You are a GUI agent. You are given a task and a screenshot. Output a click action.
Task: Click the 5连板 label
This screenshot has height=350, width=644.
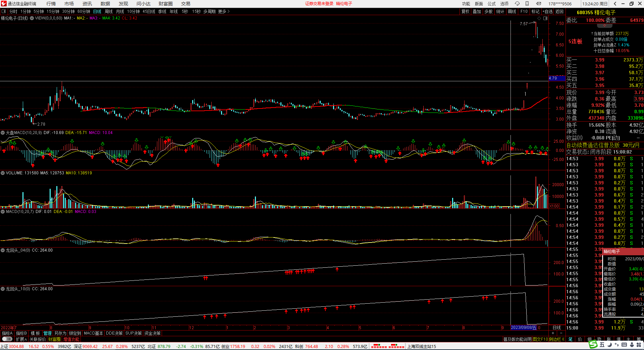click(575, 41)
